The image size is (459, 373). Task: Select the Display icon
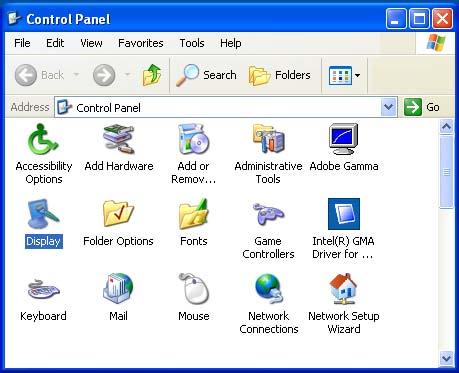(43, 214)
